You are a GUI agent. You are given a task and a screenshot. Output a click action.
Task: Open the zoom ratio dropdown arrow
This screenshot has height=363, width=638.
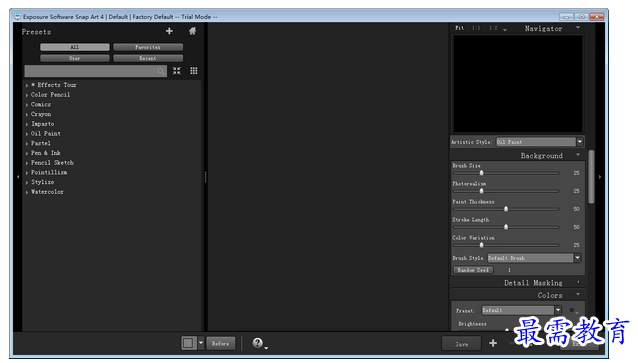tap(505, 29)
